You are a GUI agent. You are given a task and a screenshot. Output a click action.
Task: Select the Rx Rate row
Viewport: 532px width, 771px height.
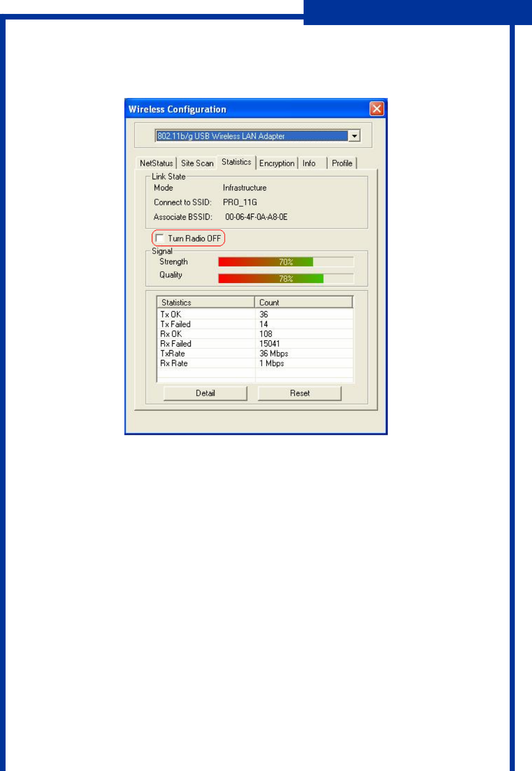point(255,363)
